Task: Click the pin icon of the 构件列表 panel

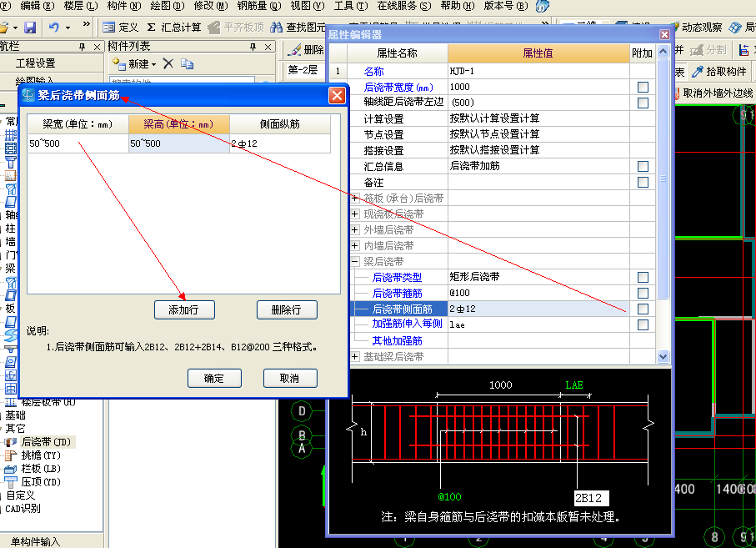Action: [253, 47]
